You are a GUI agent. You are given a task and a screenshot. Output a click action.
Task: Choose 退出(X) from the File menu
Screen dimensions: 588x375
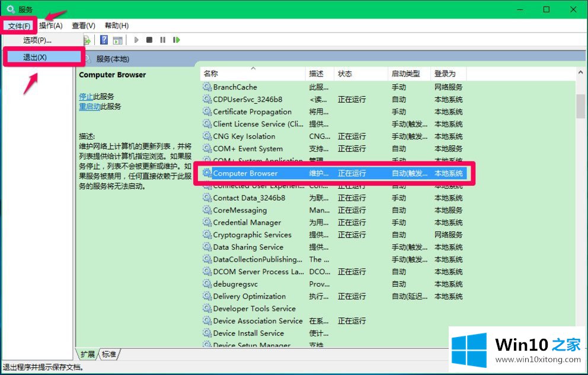point(35,58)
